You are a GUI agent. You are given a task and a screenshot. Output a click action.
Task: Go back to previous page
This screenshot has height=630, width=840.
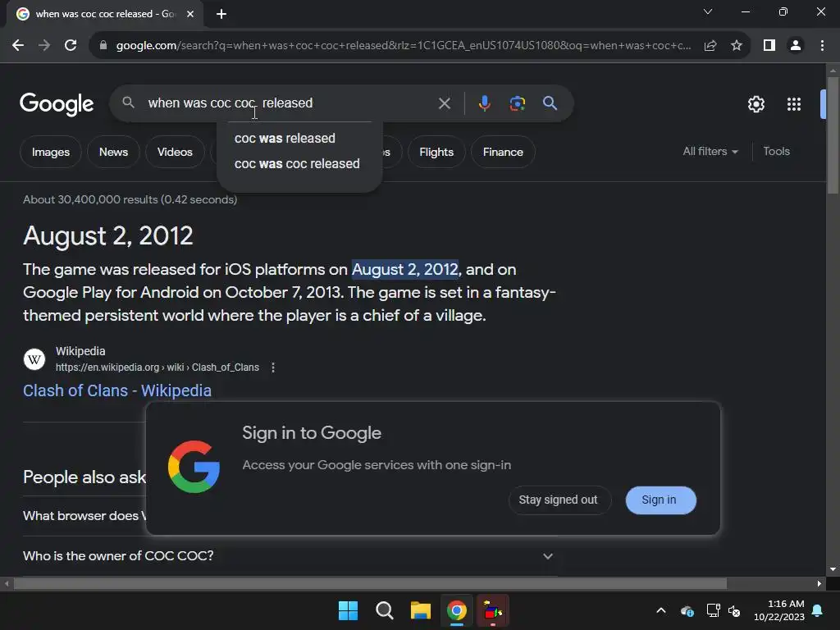18,46
